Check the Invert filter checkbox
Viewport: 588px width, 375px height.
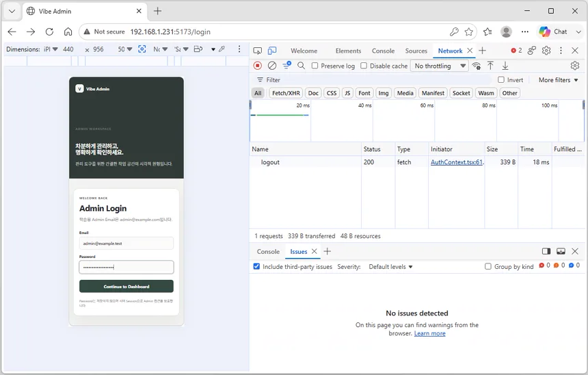click(501, 79)
